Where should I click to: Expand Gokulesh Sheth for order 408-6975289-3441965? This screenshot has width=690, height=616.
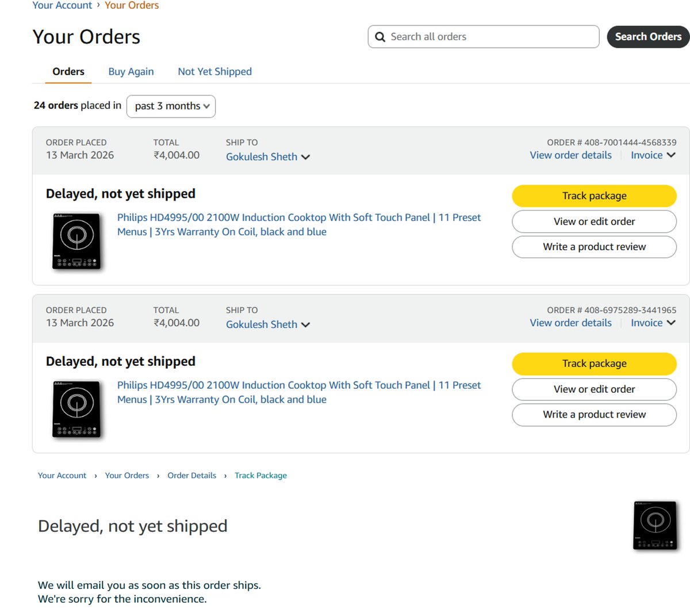[268, 324]
